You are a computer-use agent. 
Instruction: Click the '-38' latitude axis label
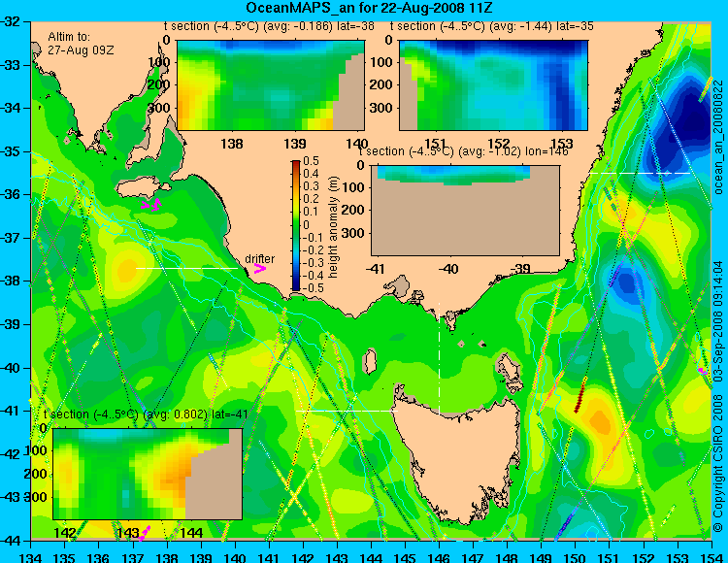coord(10,281)
